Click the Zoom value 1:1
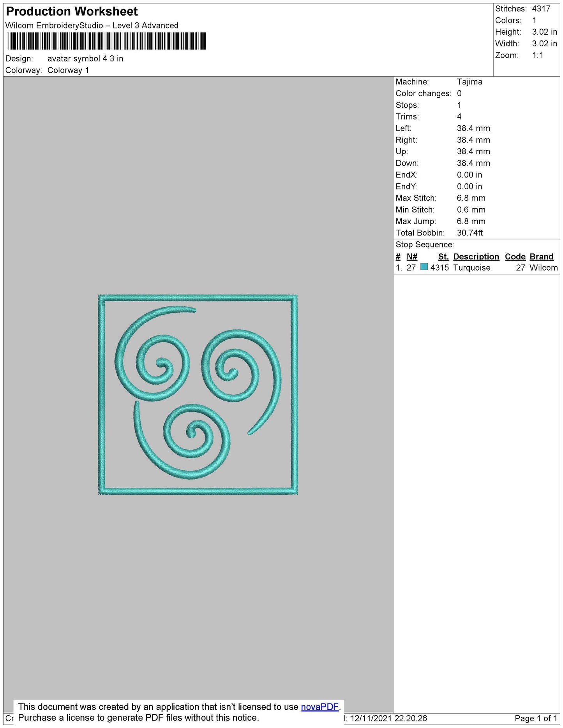The height and width of the screenshot is (728, 563). tap(538, 55)
